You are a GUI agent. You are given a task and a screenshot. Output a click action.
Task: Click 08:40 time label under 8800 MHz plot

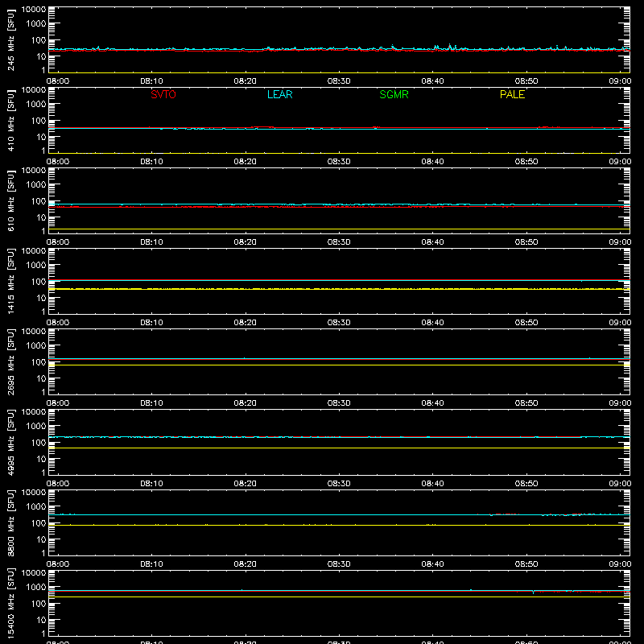point(432,564)
